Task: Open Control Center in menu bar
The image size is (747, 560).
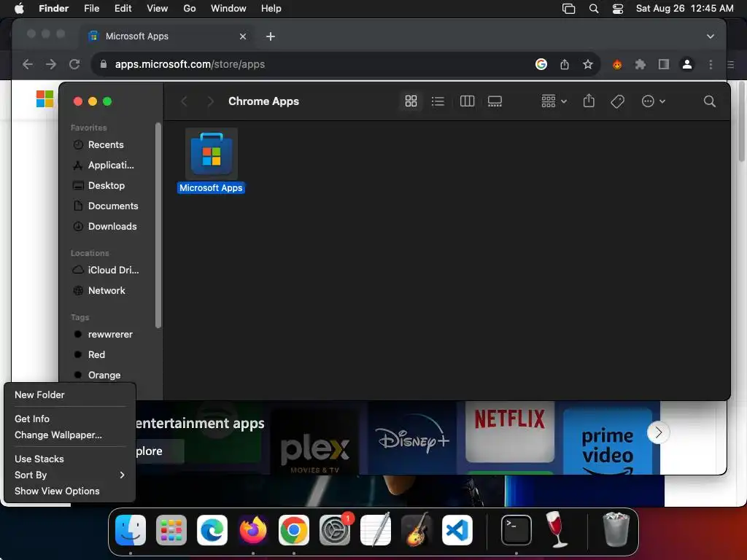Action: point(618,9)
